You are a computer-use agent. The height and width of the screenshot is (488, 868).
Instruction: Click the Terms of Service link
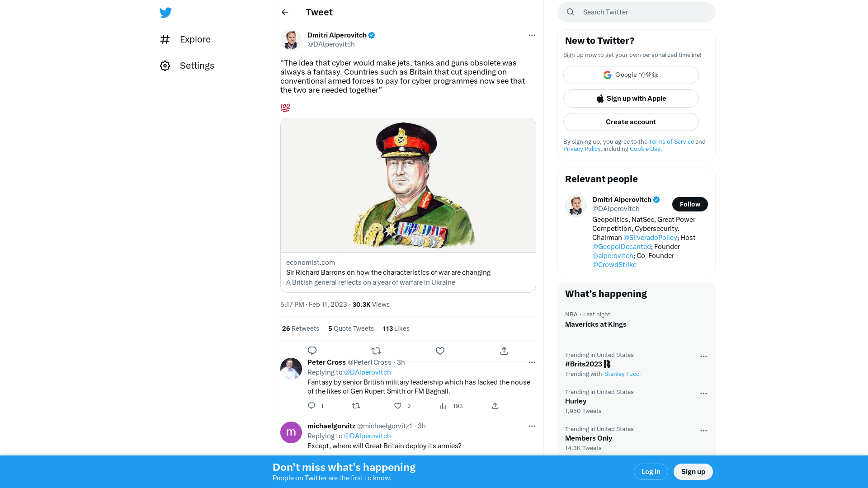(x=671, y=141)
